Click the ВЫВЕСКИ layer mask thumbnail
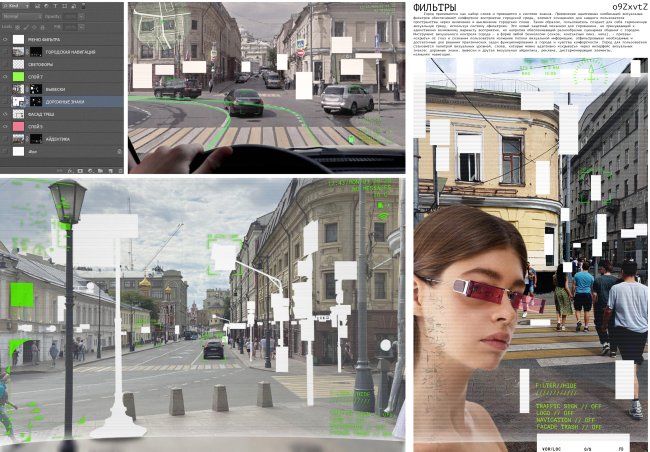This screenshot has width=650, height=452. click(x=35, y=89)
